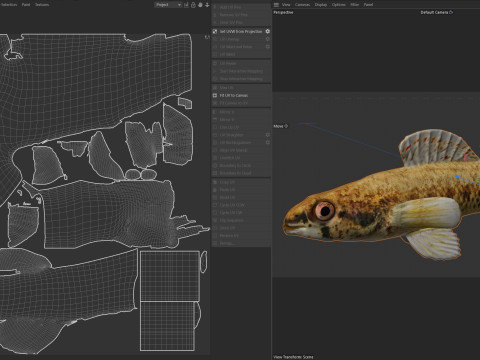
Task: Open the viewport hamburger menu
Action: [x=276, y=5]
